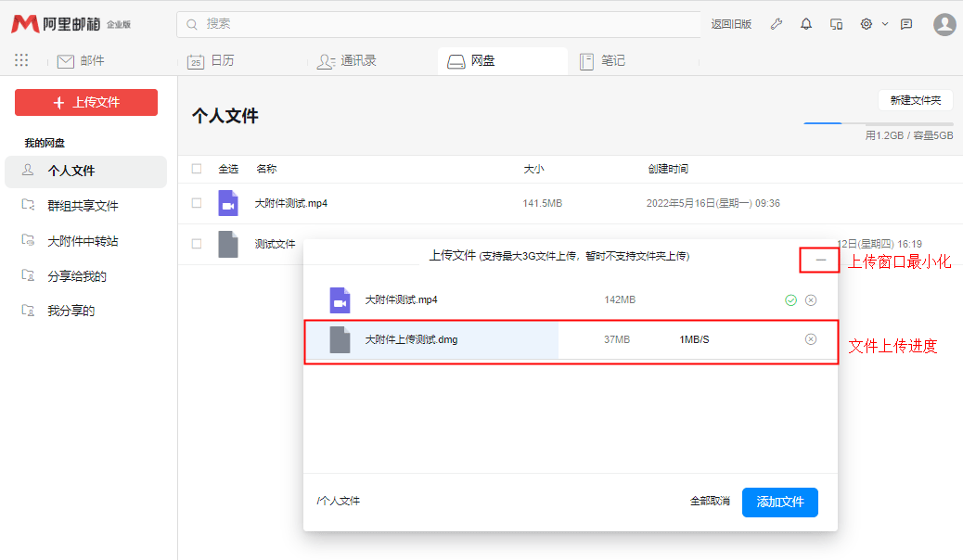Click the settings gear icon
The width and height of the screenshot is (963, 560).
click(865, 24)
